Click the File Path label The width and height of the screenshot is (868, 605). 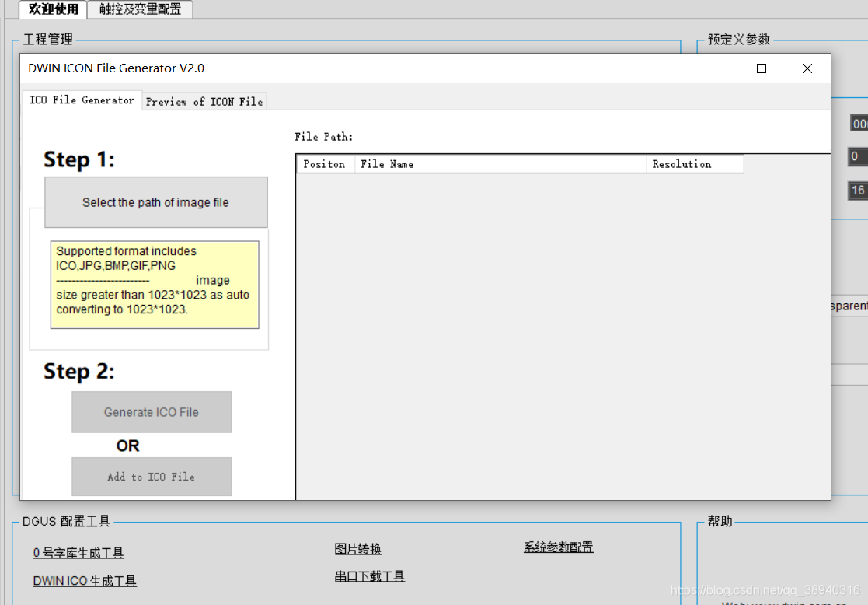click(323, 137)
